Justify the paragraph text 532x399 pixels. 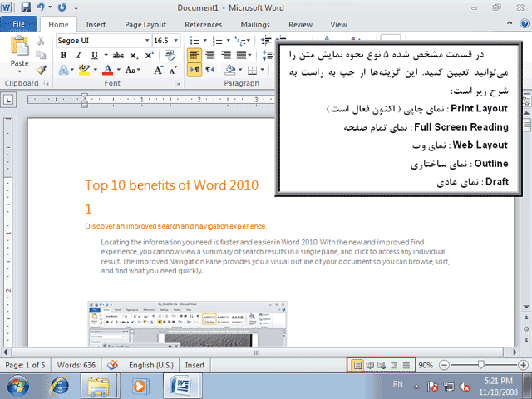[241, 55]
